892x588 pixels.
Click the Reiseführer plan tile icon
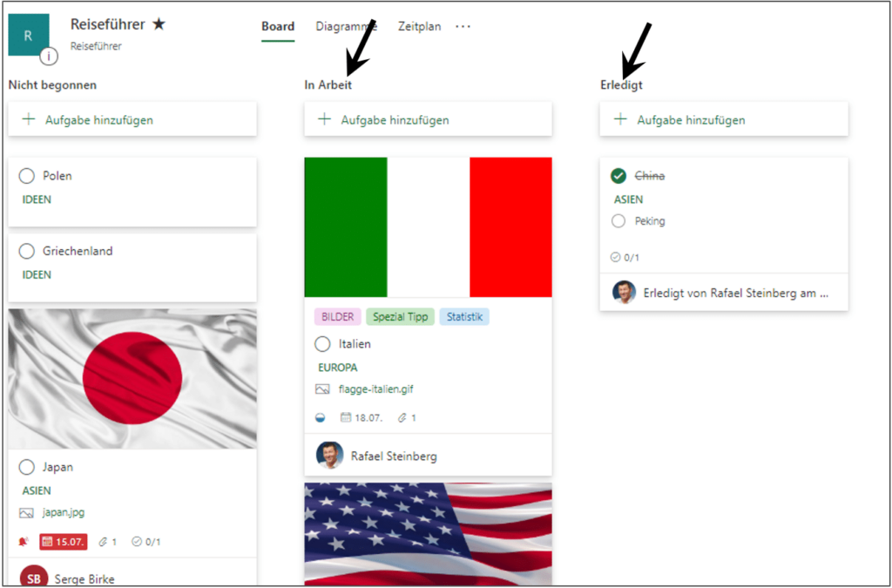[x=29, y=35]
